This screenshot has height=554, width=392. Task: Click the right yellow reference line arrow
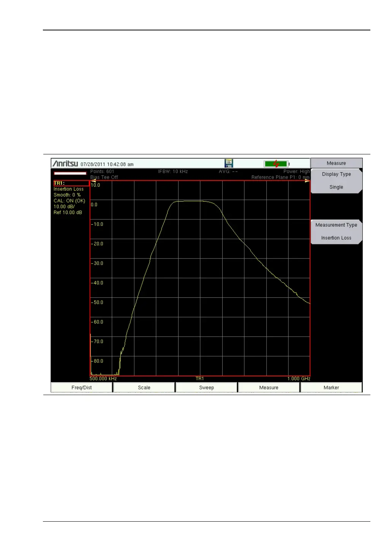pos(307,181)
